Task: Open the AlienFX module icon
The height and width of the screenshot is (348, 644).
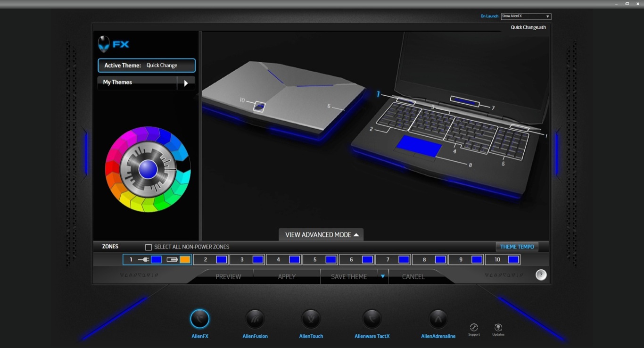Action: (200, 319)
